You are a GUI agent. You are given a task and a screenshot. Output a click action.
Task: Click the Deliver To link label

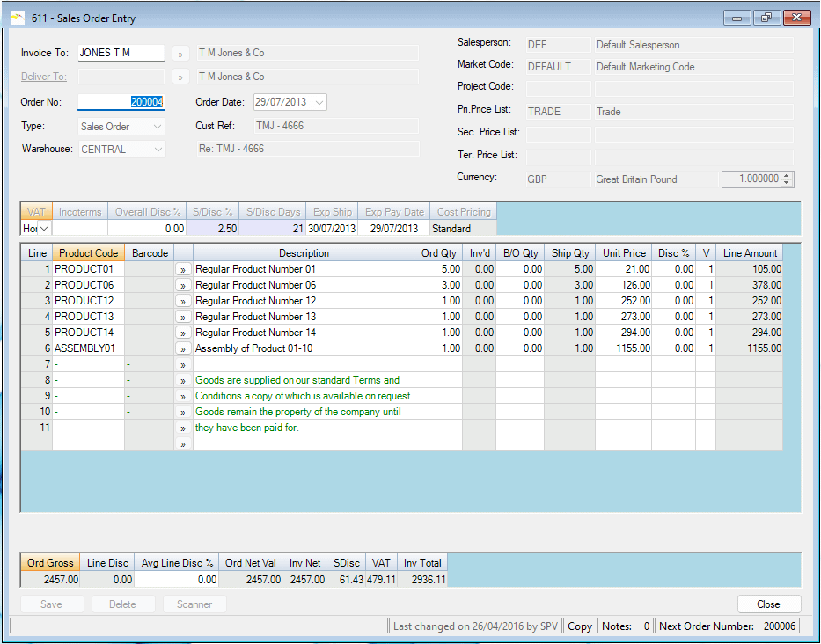(44, 77)
